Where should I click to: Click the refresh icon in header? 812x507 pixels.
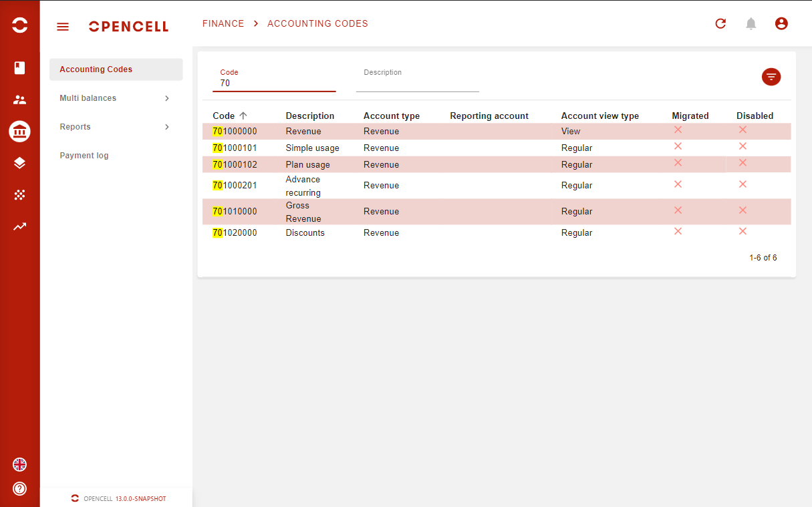(720, 24)
